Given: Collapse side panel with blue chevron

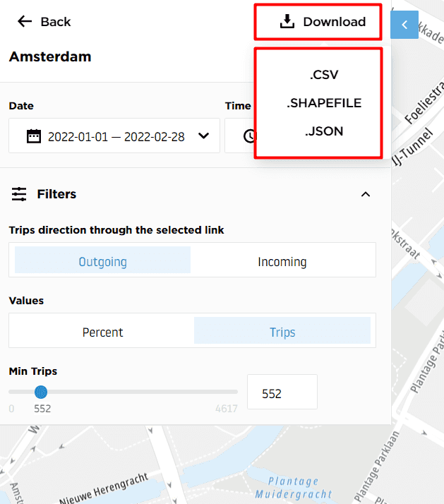Looking at the screenshot, I should 404,25.
